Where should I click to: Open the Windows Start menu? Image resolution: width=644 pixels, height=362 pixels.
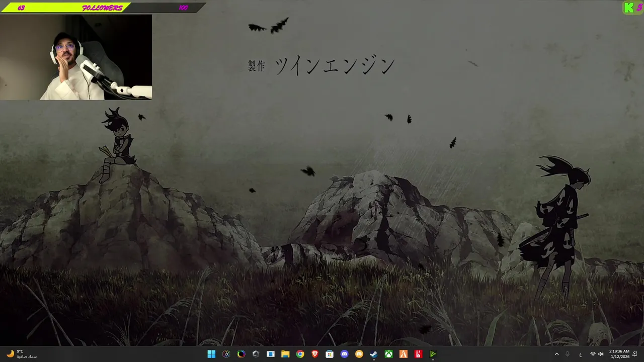[211, 354]
